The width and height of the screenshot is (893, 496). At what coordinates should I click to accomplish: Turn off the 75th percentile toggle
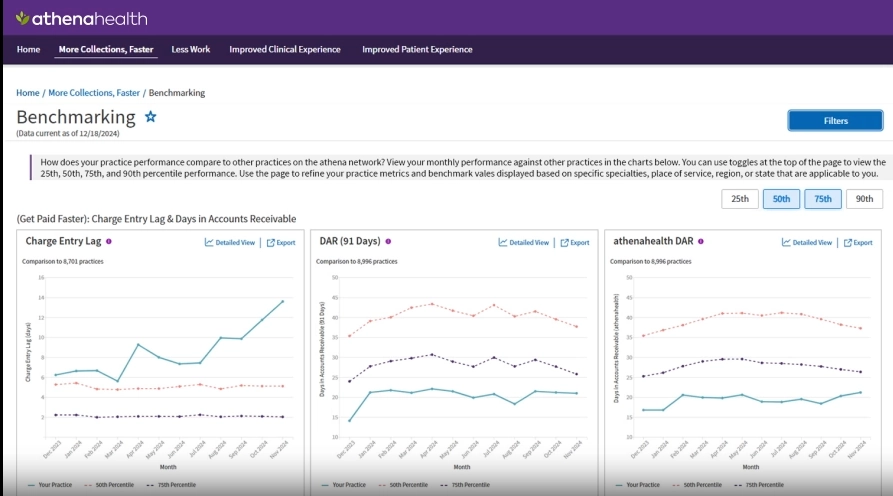pos(823,199)
